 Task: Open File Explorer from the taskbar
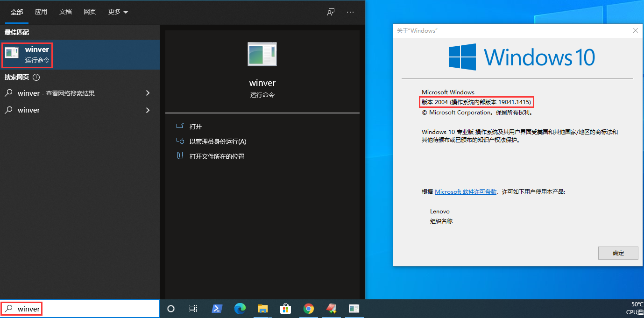coord(263,309)
